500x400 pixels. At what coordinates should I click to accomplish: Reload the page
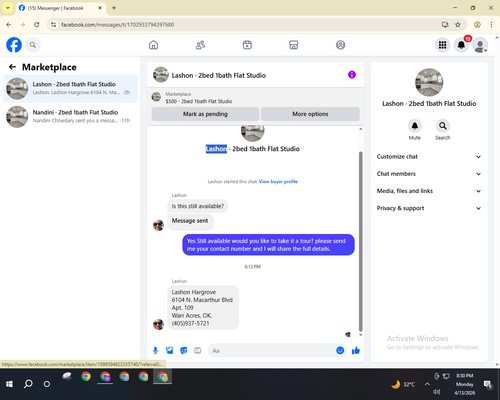click(37, 24)
